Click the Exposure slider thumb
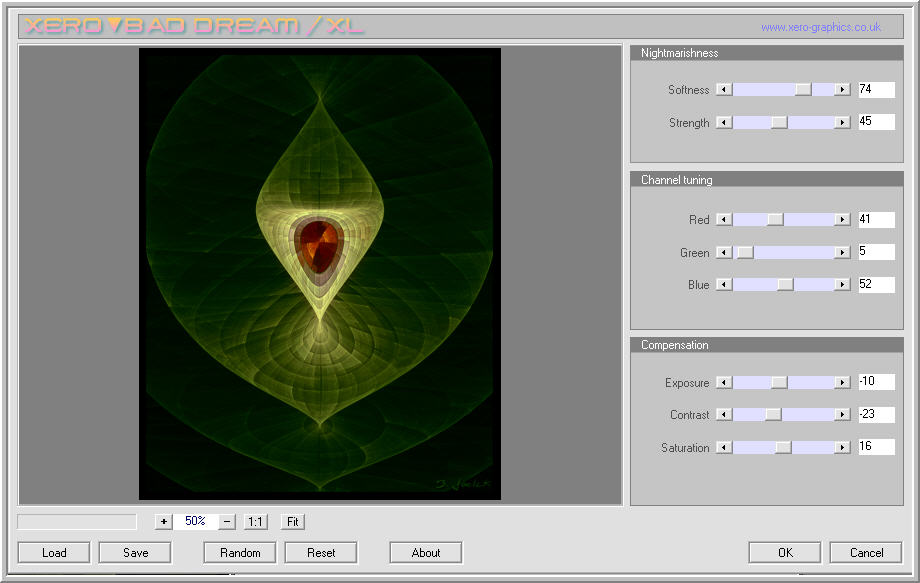The image size is (920, 583). [x=779, y=382]
